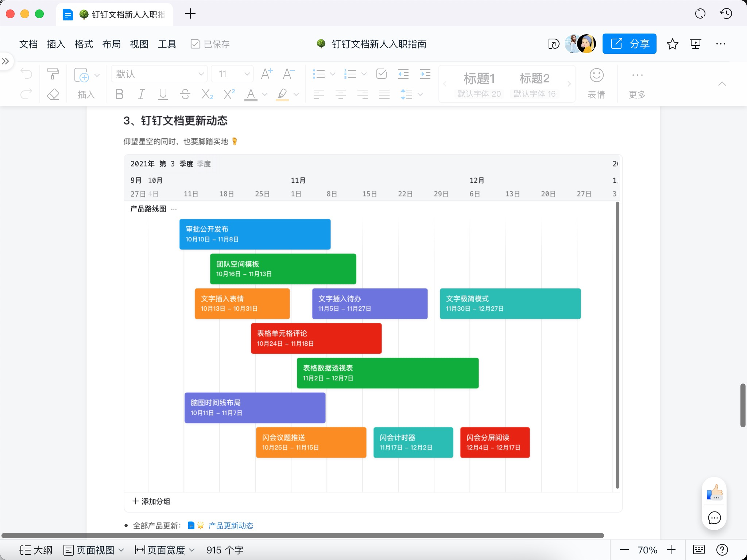
Task: Open the 工具 menu
Action: pyautogui.click(x=167, y=44)
